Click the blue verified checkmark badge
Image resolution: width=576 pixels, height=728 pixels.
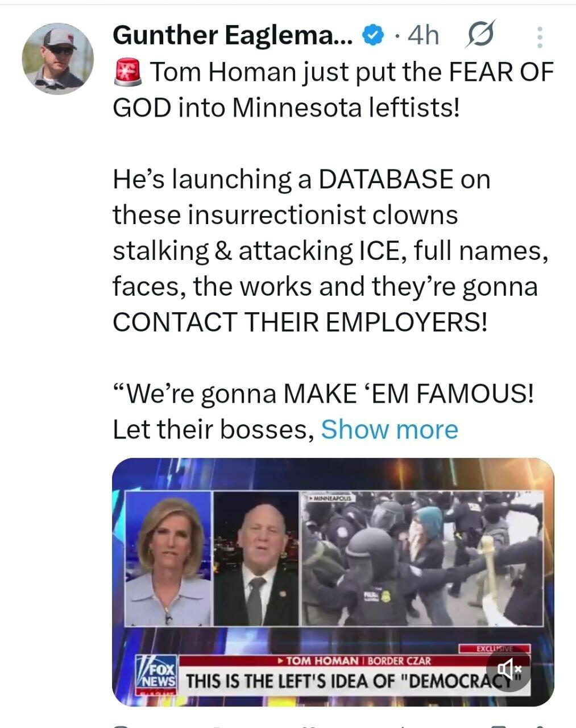click(371, 36)
